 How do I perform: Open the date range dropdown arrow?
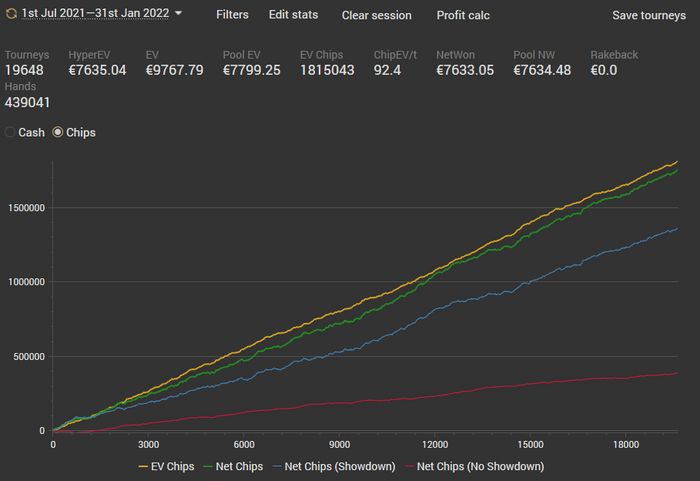179,13
